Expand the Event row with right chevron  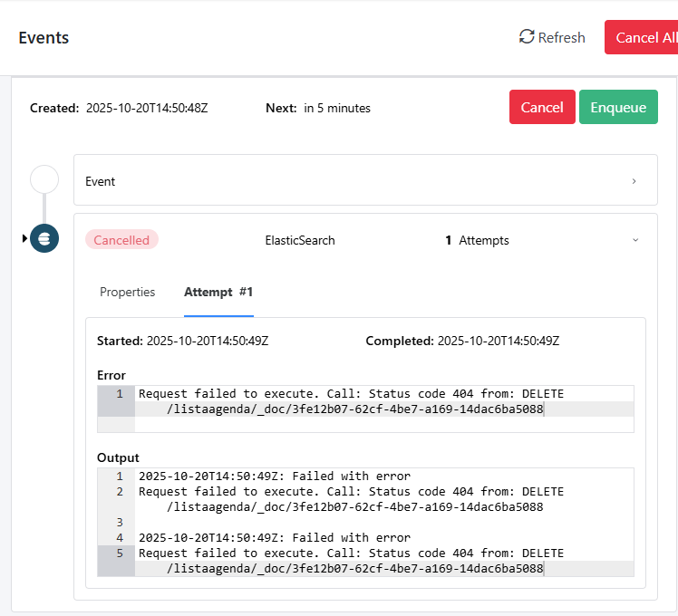[634, 181]
